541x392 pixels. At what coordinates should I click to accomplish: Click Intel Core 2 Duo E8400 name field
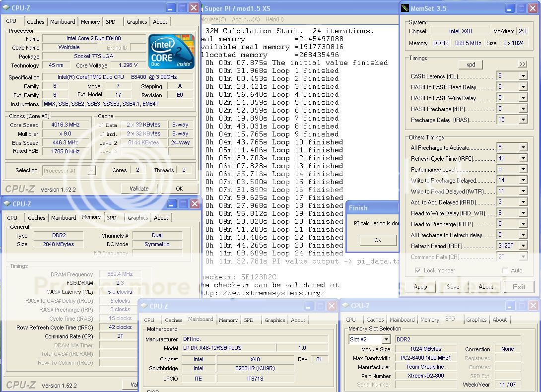[x=94, y=38]
